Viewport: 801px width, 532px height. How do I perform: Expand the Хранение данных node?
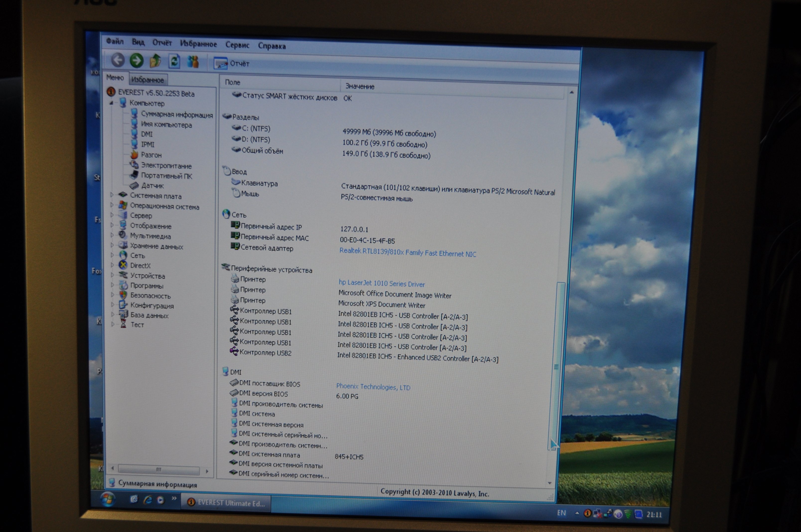pos(112,245)
